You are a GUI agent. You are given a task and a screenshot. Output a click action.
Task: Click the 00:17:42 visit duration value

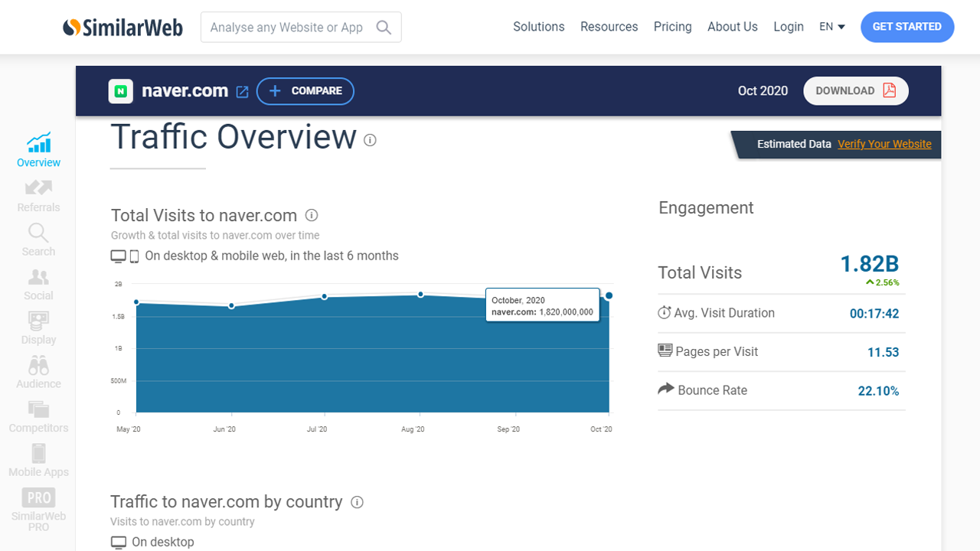pos(874,314)
